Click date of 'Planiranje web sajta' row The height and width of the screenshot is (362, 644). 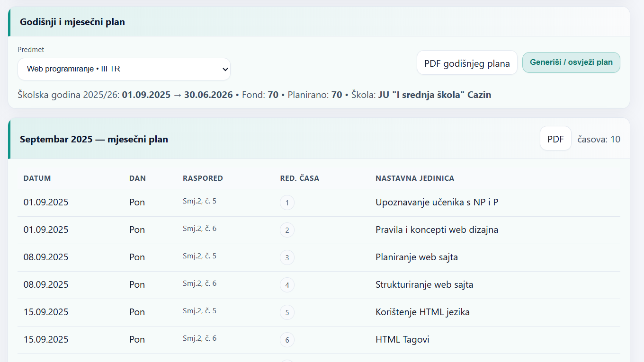[x=46, y=257]
